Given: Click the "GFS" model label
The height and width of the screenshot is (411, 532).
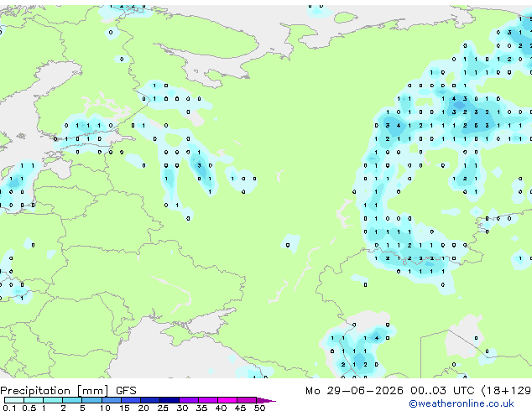Looking at the screenshot, I should pyautogui.click(x=126, y=391).
